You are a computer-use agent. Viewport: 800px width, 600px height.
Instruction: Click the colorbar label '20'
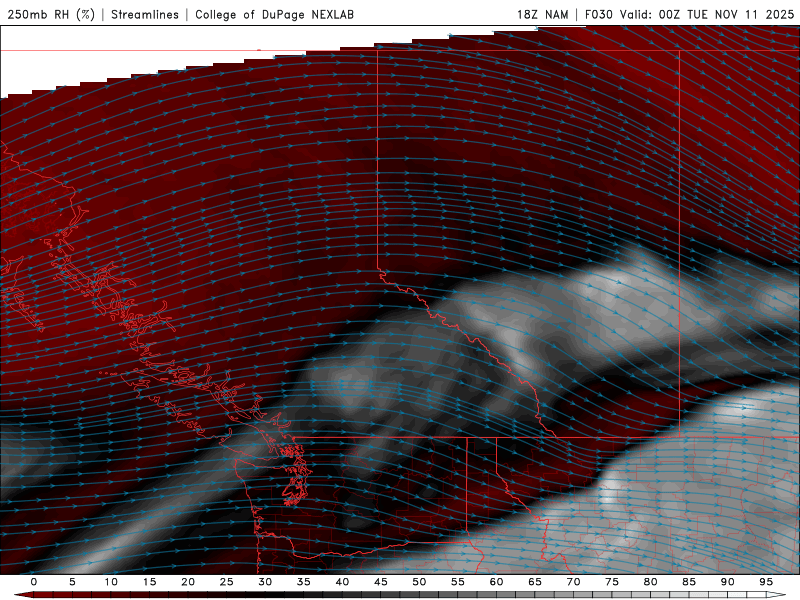[x=188, y=582]
